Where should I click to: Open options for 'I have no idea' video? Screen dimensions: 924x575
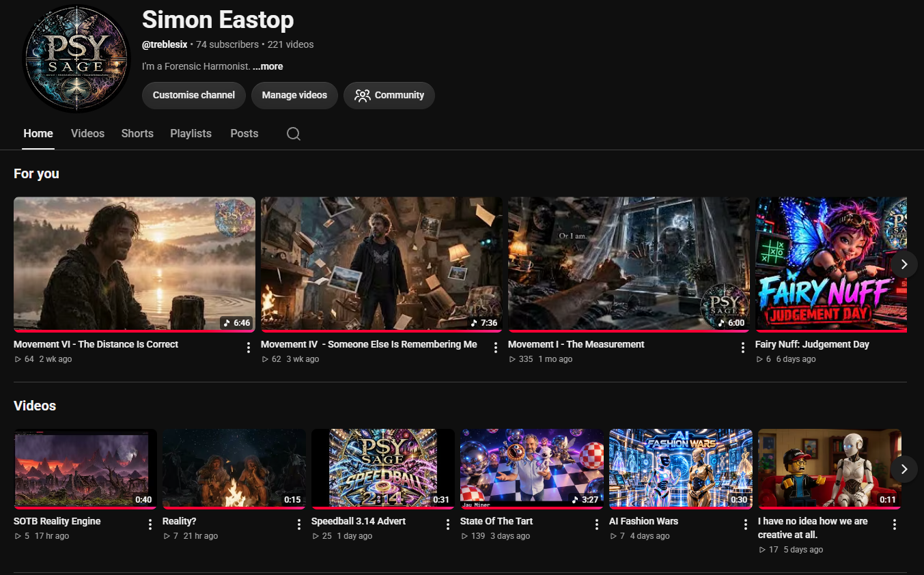pos(895,524)
